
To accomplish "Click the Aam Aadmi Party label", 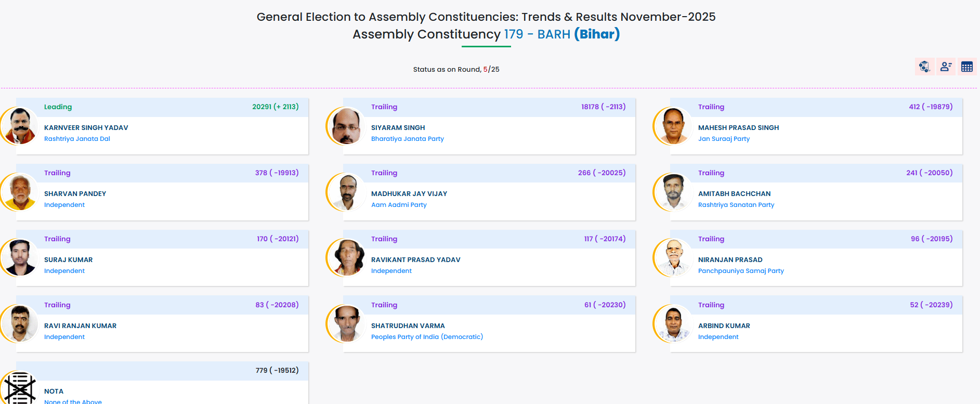I will pyautogui.click(x=399, y=205).
